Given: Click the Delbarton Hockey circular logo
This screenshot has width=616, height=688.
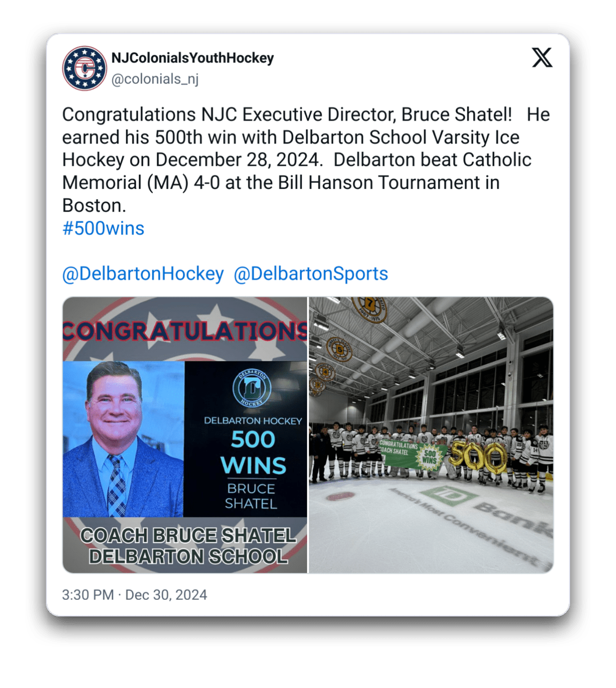Looking at the screenshot, I should click(x=252, y=388).
